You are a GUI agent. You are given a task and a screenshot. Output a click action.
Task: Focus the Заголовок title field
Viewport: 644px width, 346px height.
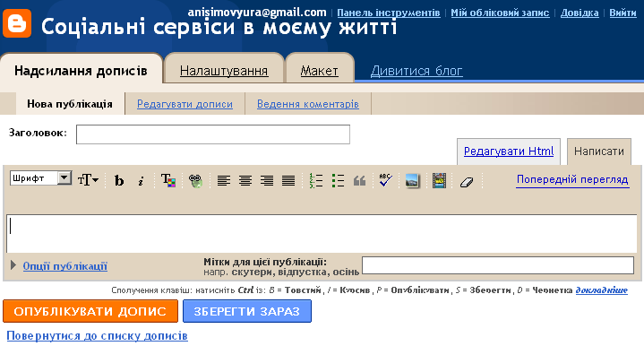point(213,134)
